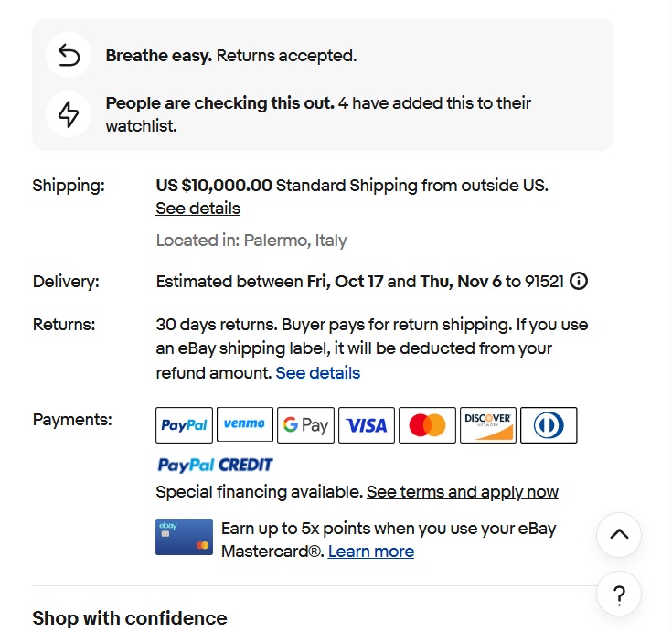The width and height of the screenshot is (672, 632).
Task: Click the PayPal Credit logo
Action: coord(215,465)
